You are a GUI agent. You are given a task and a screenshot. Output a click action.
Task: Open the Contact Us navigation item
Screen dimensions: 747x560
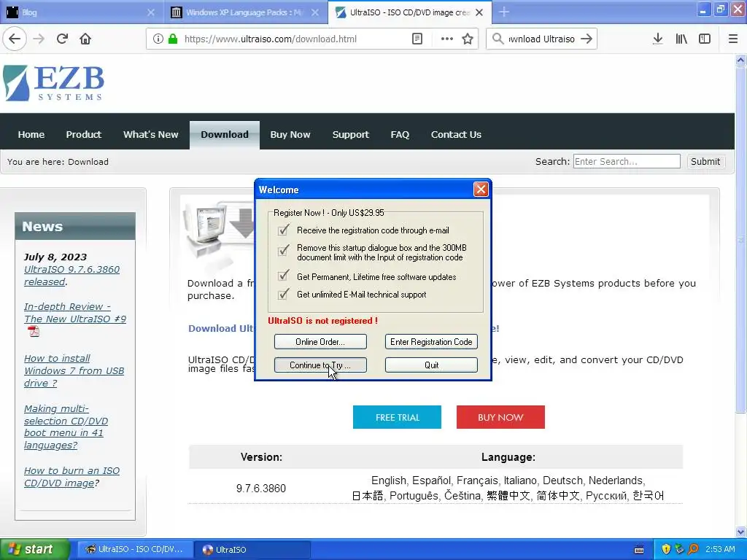pos(456,135)
